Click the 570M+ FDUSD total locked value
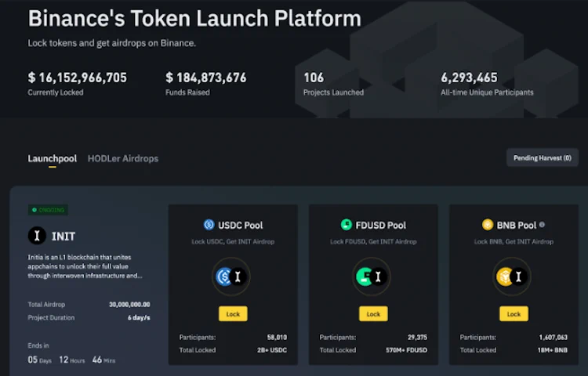This screenshot has width=588, height=376. pos(406,350)
